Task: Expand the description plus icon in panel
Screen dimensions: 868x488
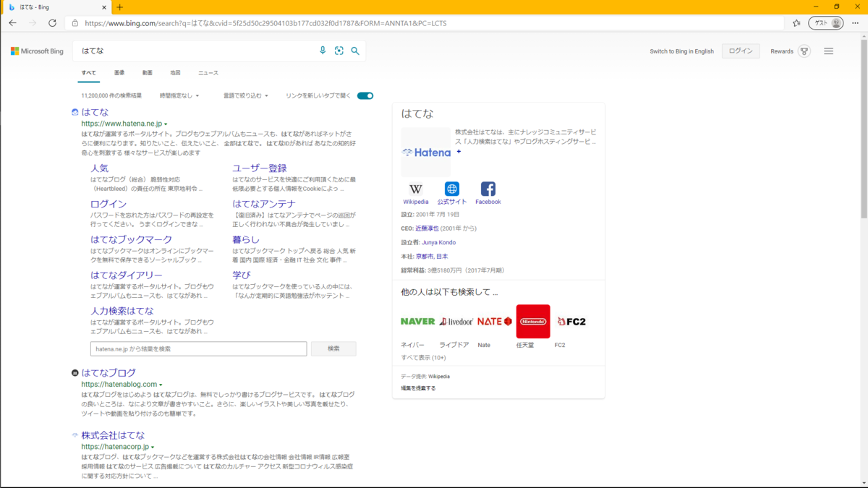Action: [459, 152]
